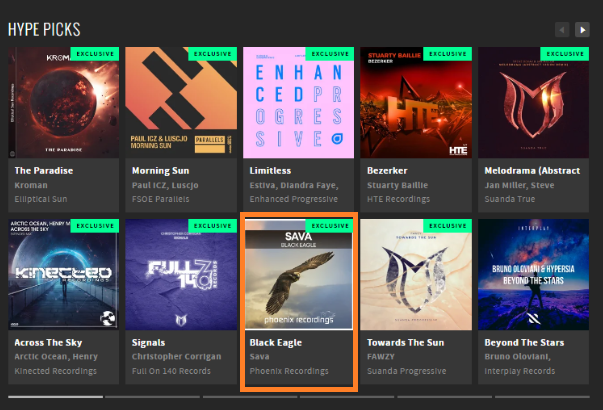Open artist Stuarty Baillie
This screenshot has height=410, width=603.
tap(397, 185)
